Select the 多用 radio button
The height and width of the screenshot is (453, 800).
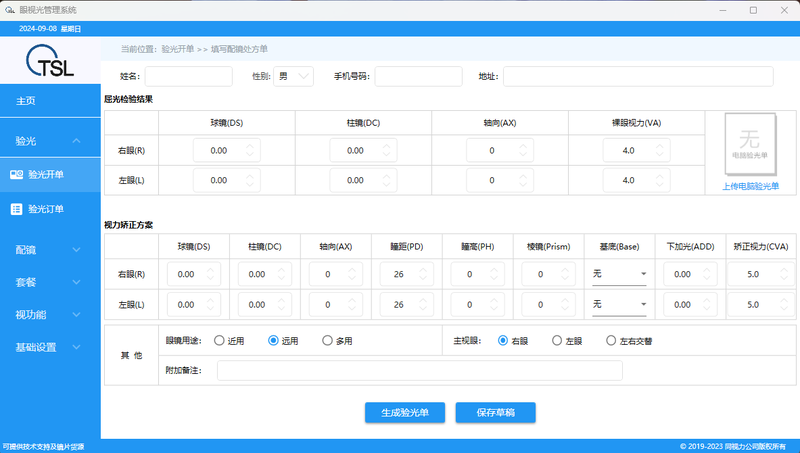[x=328, y=340]
